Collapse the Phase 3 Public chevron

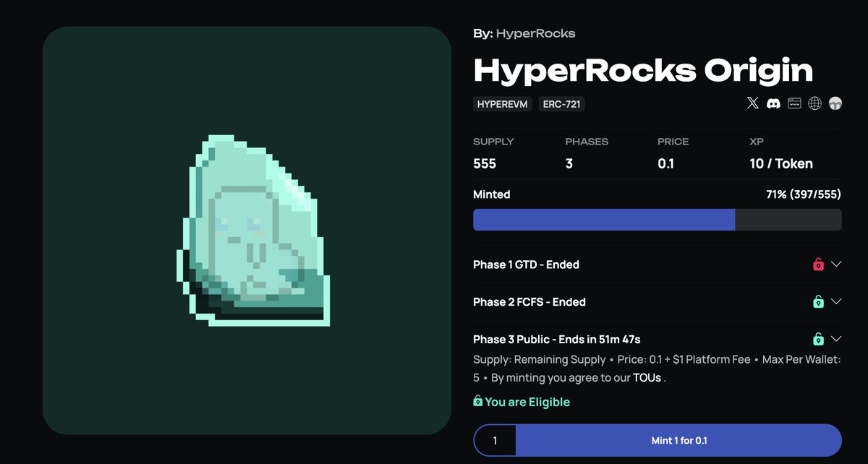pyautogui.click(x=836, y=339)
